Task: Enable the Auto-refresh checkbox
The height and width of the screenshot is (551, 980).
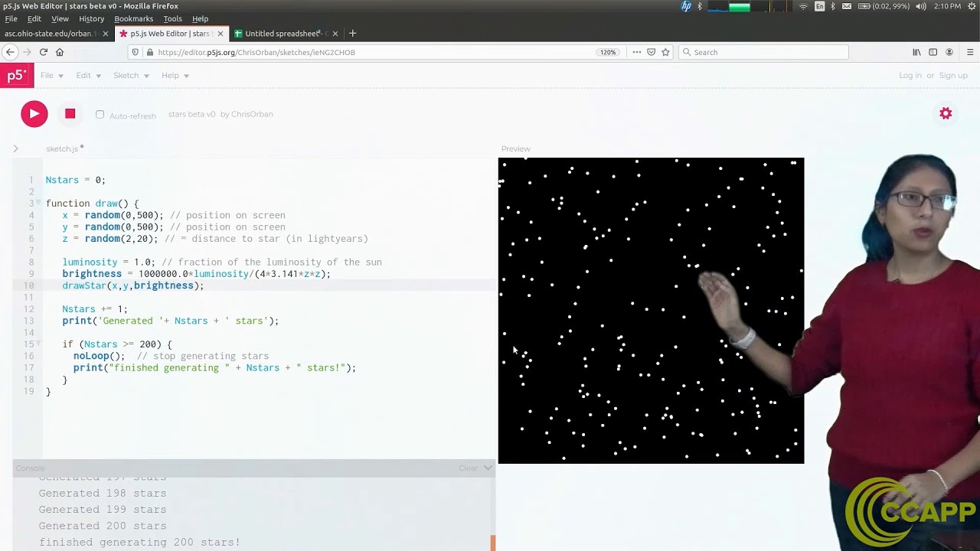Action: [x=100, y=115]
